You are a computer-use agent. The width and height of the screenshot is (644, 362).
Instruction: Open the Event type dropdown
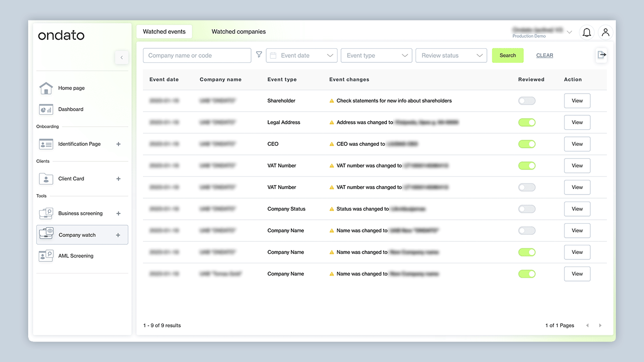click(376, 55)
